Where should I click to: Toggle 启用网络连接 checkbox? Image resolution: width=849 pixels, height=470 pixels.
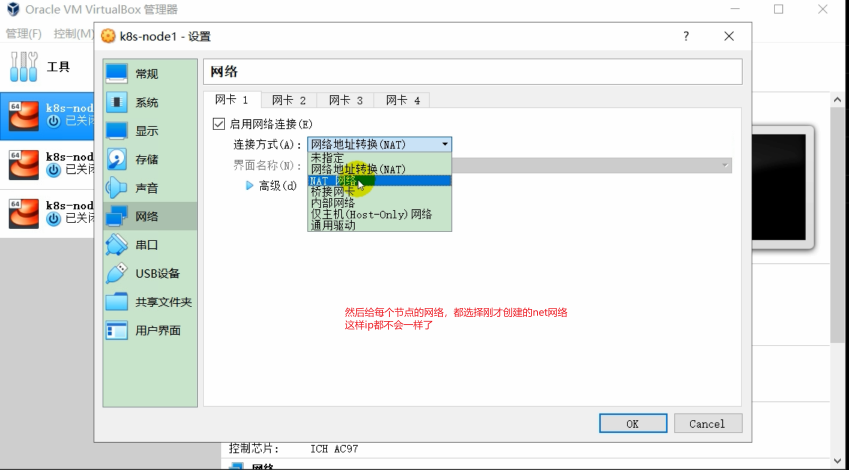(219, 124)
